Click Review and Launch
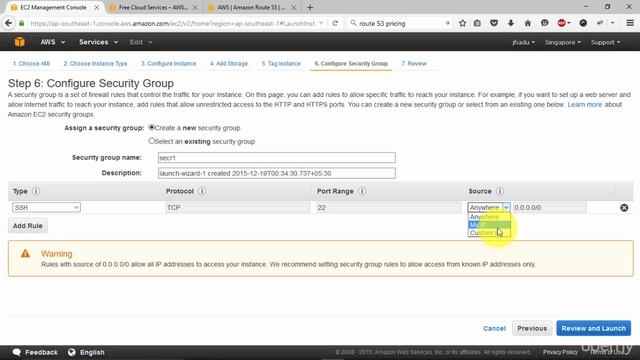 pos(593,328)
